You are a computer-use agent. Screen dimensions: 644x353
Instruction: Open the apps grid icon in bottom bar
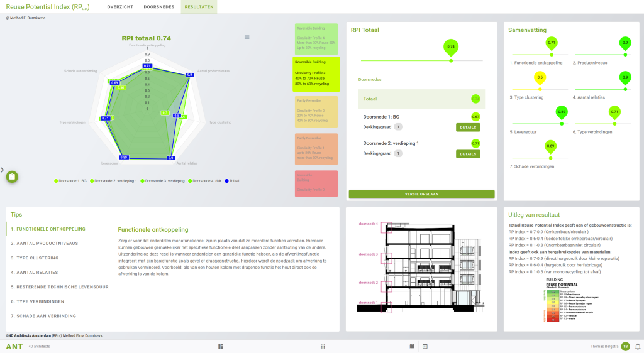(x=323, y=346)
